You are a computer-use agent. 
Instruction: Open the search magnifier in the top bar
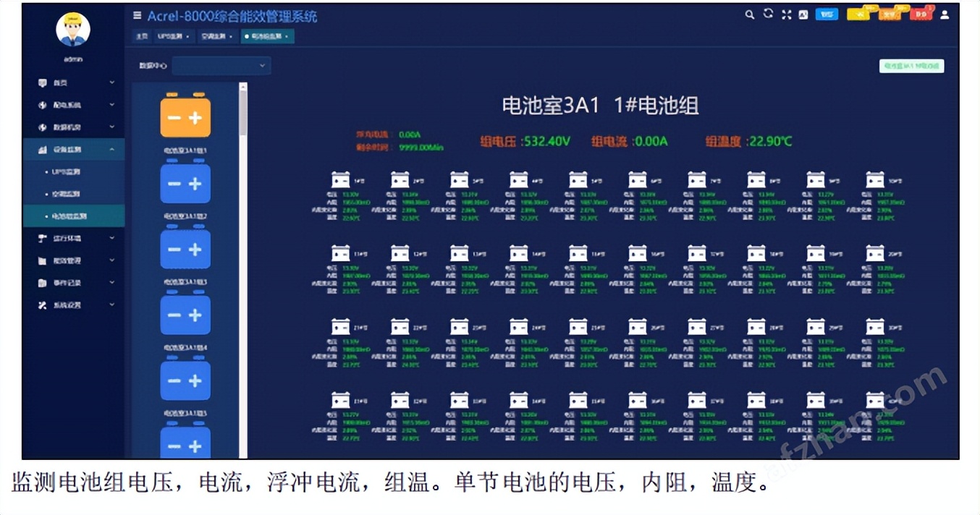click(750, 14)
